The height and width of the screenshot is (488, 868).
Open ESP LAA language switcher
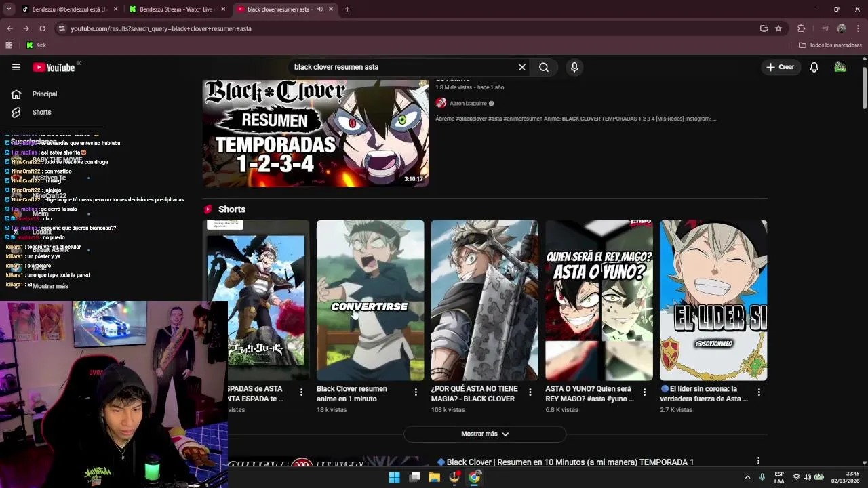(x=779, y=477)
